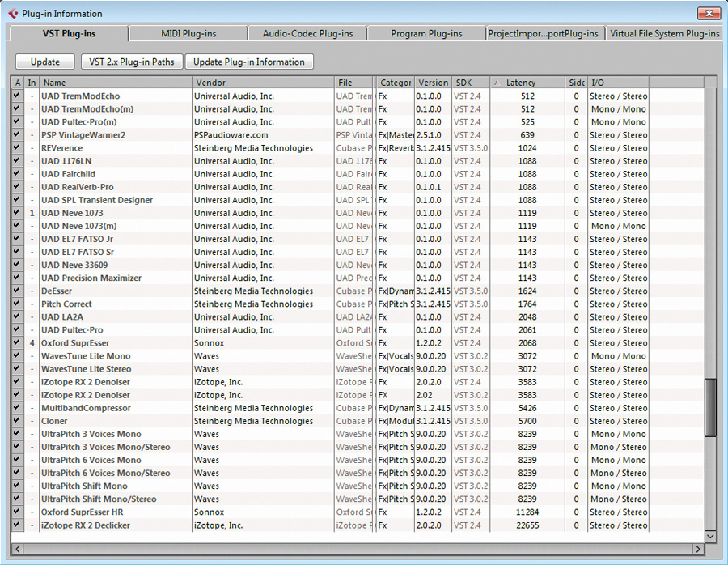Click the vertical scrollbar thumb

pyautogui.click(x=710, y=407)
